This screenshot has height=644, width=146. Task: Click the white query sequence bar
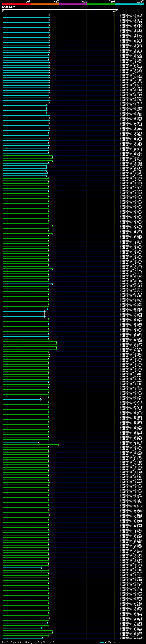60,10
